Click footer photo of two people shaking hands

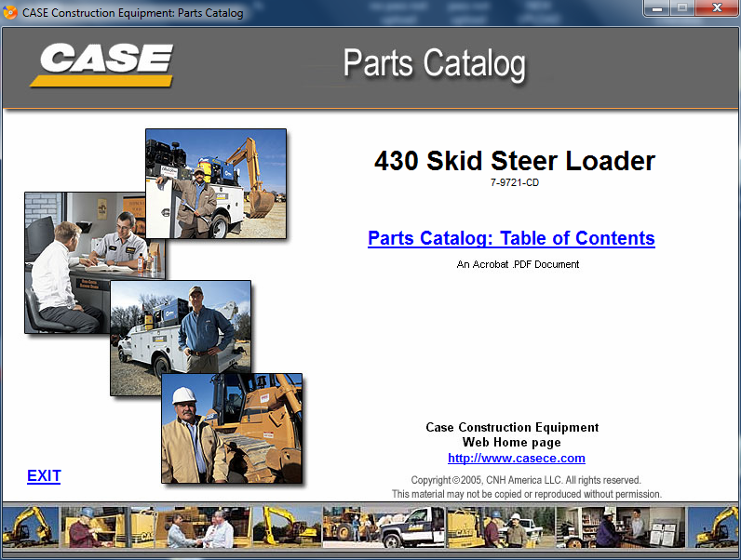[204, 527]
